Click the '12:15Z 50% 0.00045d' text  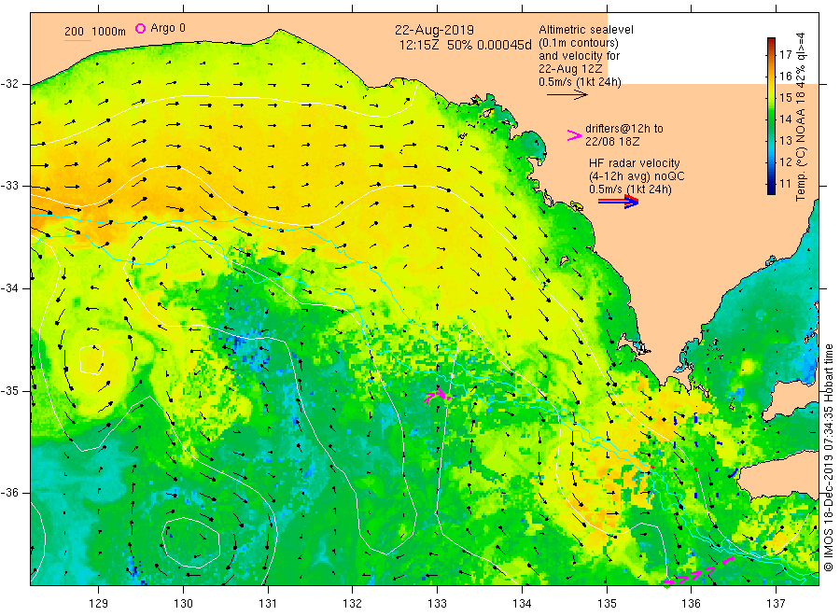tap(466, 45)
